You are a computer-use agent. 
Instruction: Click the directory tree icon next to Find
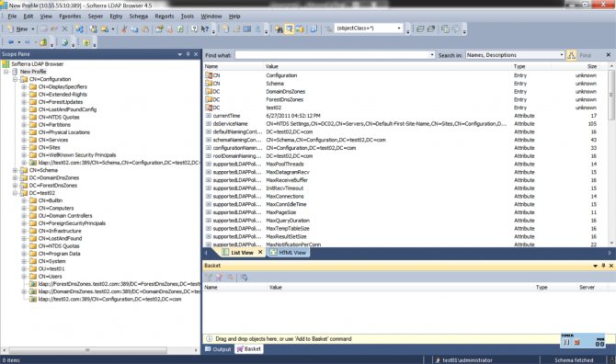point(571,55)
